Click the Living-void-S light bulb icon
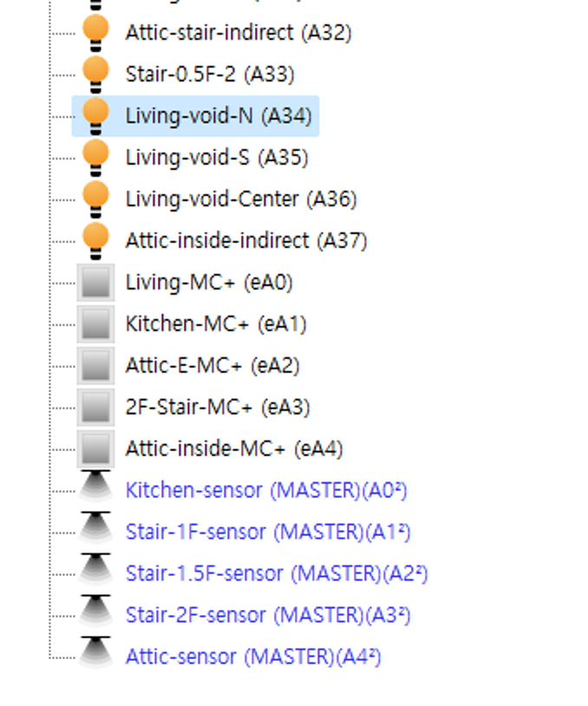 pyautogui.click(x=95, y=158)
